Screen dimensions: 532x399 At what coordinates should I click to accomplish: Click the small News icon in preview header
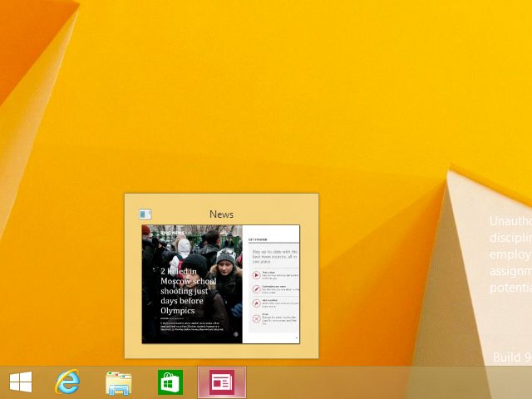145,214
